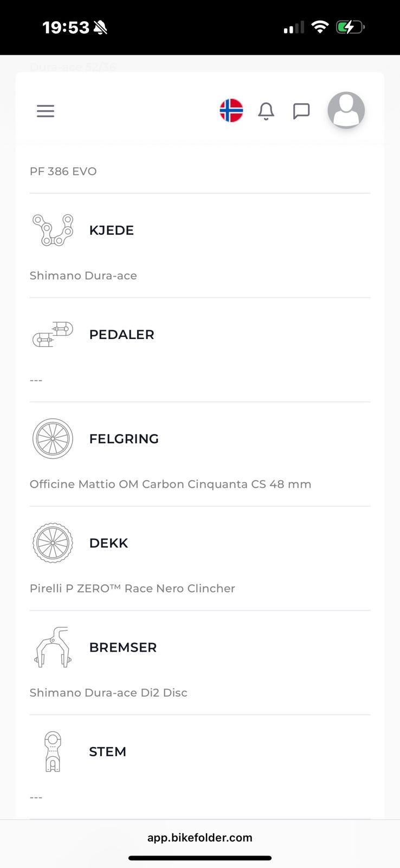Tap the pedals icon
The height and width of the screenshot is (868, 400).
point(53,334)
